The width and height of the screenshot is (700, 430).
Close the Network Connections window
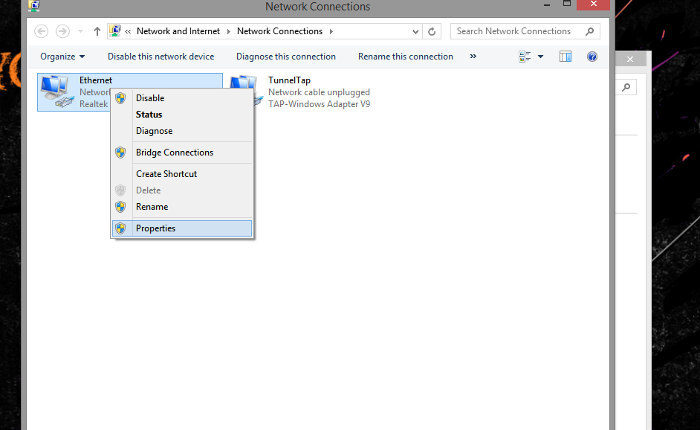point(593,4)
